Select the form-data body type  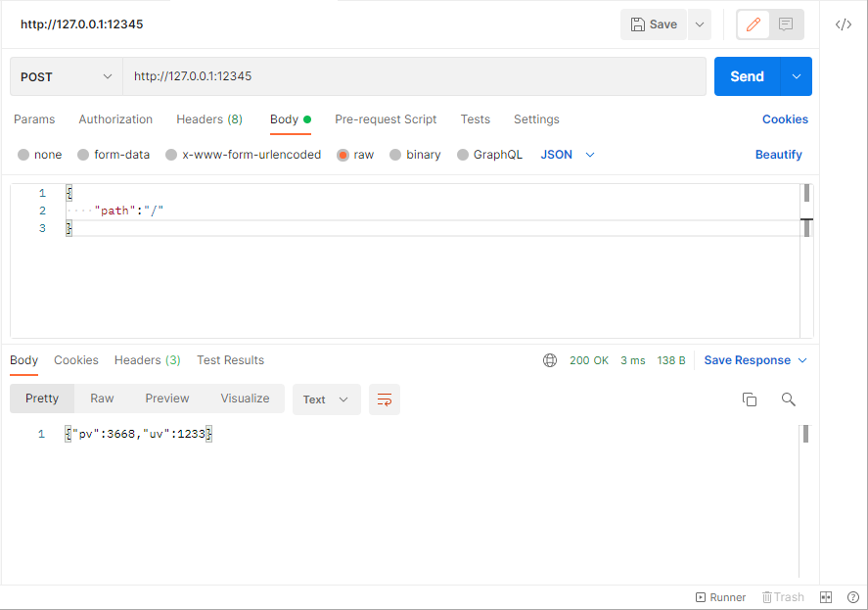(114, 155)
